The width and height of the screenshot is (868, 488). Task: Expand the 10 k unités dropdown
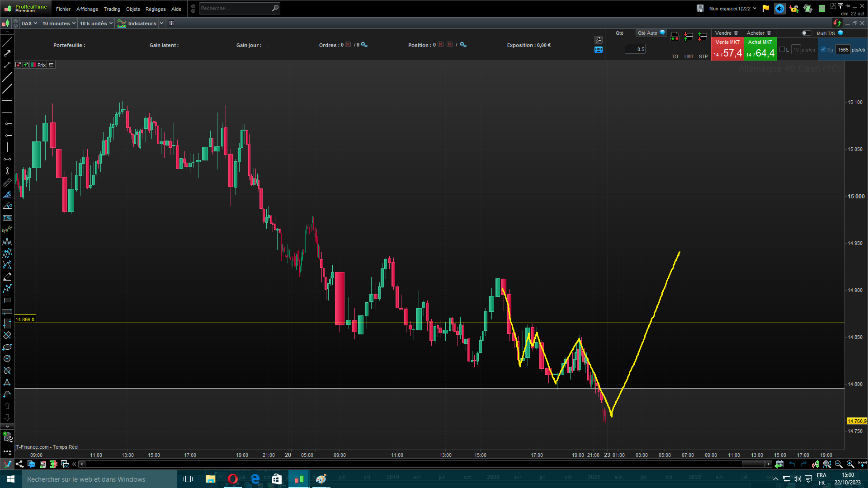point(96,23)
